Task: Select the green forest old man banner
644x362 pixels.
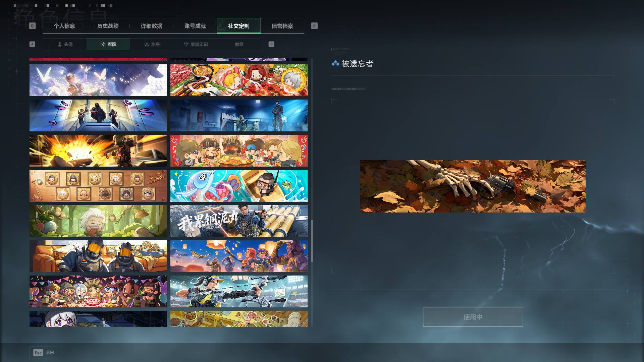Action: pos(98,221)
